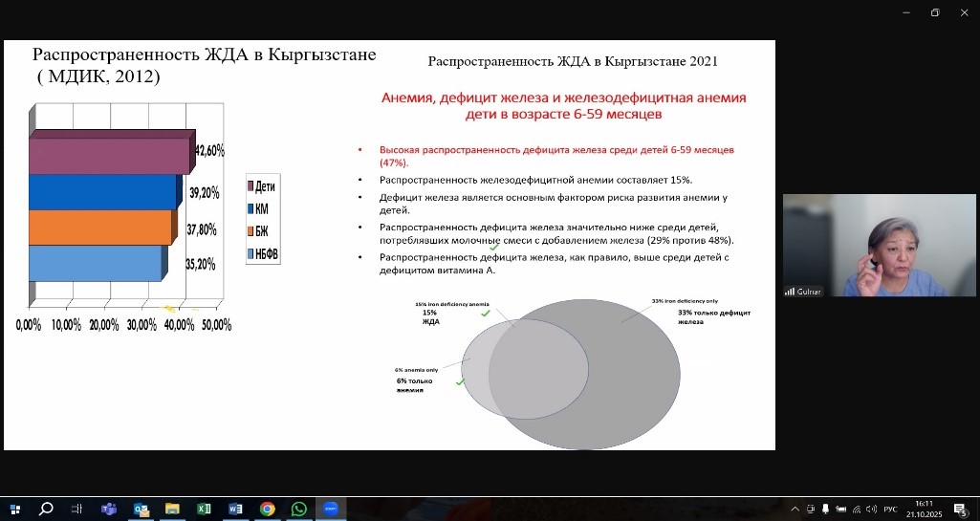Open the Wi-Fi network flyout
The image size is (980, 521).
coord(858,510)
